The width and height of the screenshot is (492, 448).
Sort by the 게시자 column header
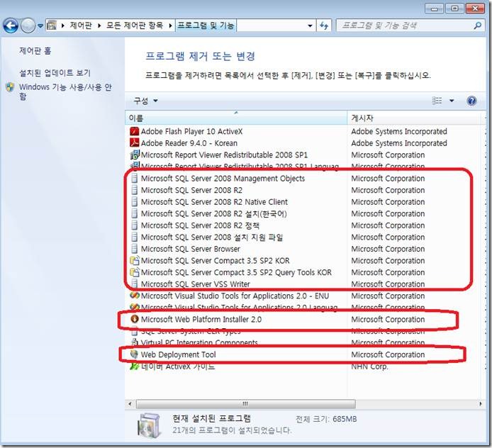tap(414, 118)
